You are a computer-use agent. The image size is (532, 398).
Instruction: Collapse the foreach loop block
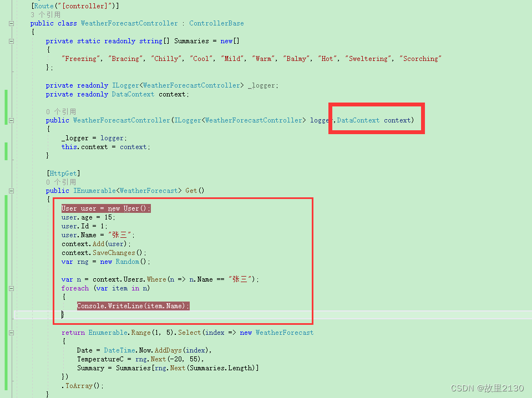pyautogui.click(x=11, y=288)
